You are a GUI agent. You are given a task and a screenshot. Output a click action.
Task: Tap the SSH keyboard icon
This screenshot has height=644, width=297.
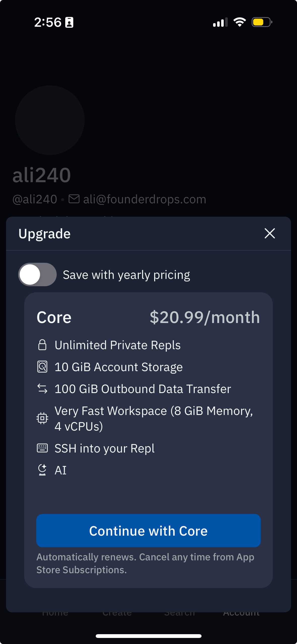(42, 448)
